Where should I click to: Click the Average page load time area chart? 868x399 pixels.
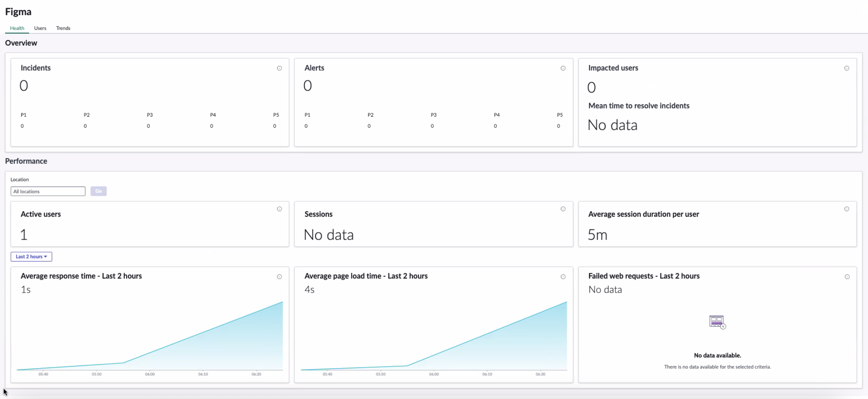pos(434,336)
